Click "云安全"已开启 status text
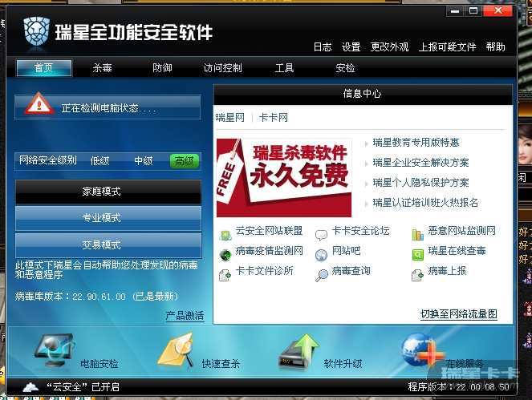 click(x=83, y=387)
